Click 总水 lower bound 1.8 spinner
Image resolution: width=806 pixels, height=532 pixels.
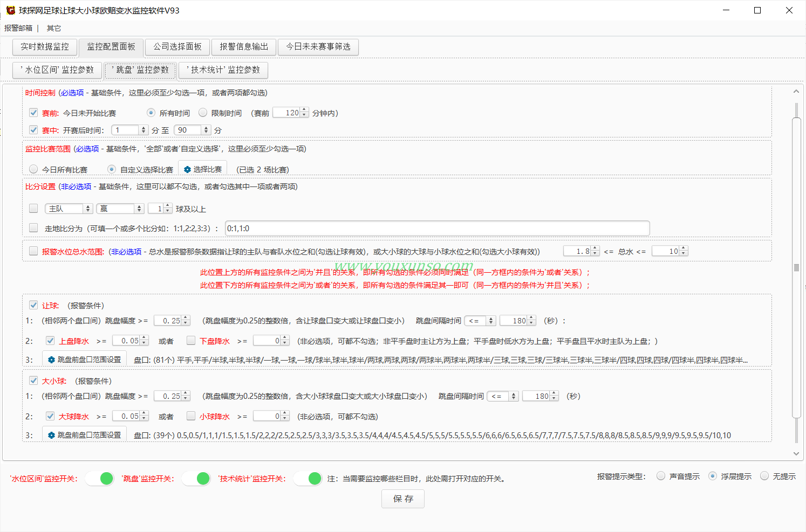coord(581,251)
